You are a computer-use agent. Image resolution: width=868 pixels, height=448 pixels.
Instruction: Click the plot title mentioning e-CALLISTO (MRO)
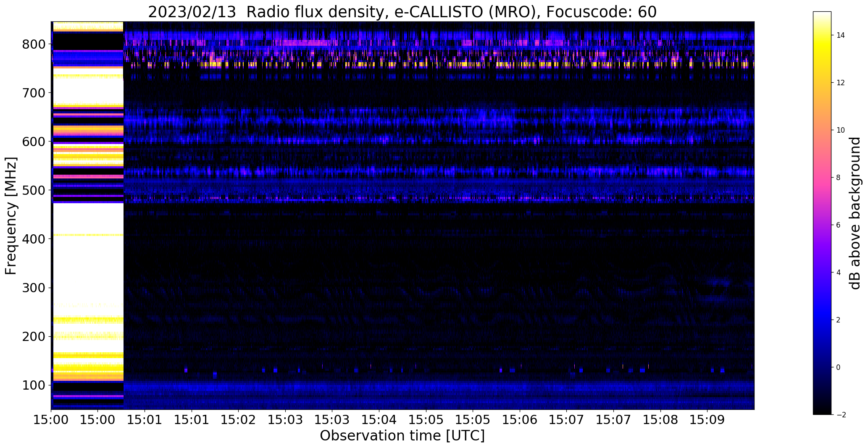point(402,12)
